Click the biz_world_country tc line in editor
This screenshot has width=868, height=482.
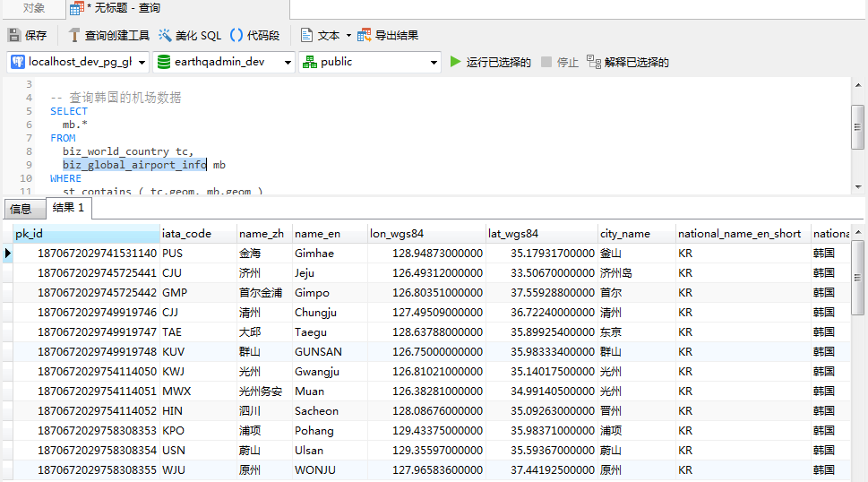[x=128, y=151]
